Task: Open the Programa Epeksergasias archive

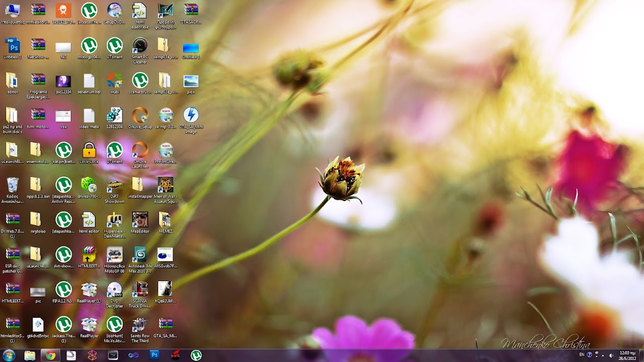Action: (38, 86)
